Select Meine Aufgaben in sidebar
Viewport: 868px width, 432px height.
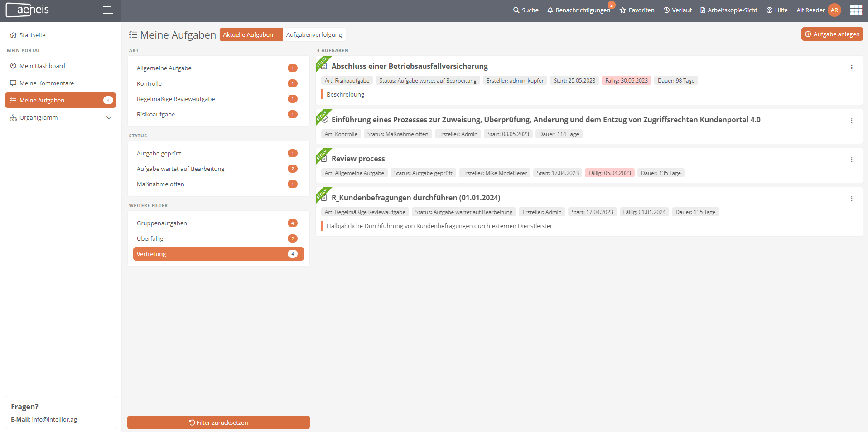[60, 100]
